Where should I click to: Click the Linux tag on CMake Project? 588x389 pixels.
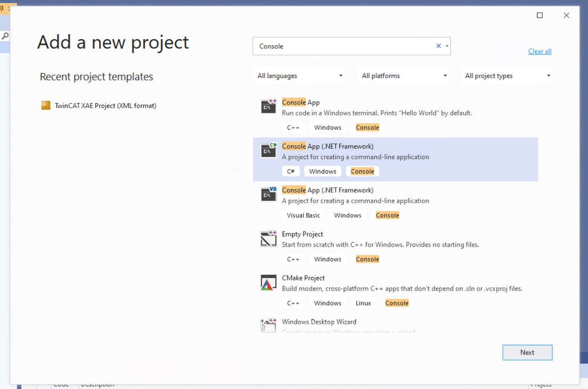[x=363, y=303]
